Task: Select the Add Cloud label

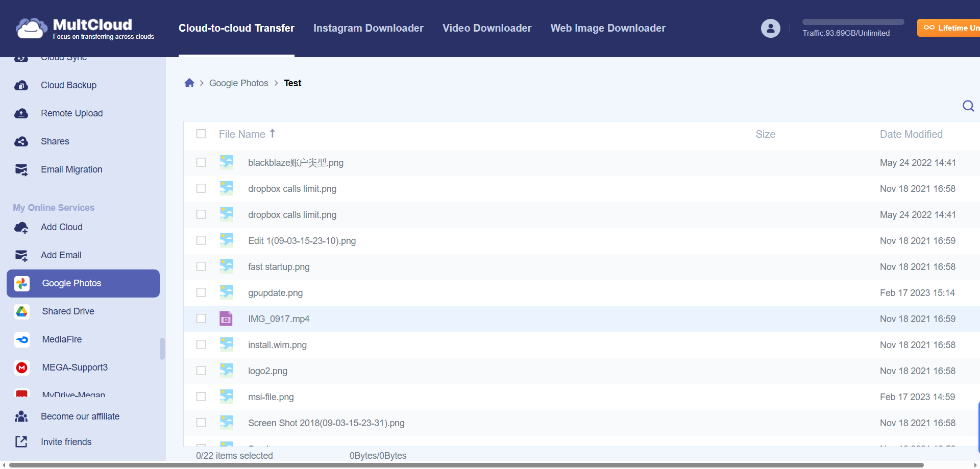Action: 62,227
